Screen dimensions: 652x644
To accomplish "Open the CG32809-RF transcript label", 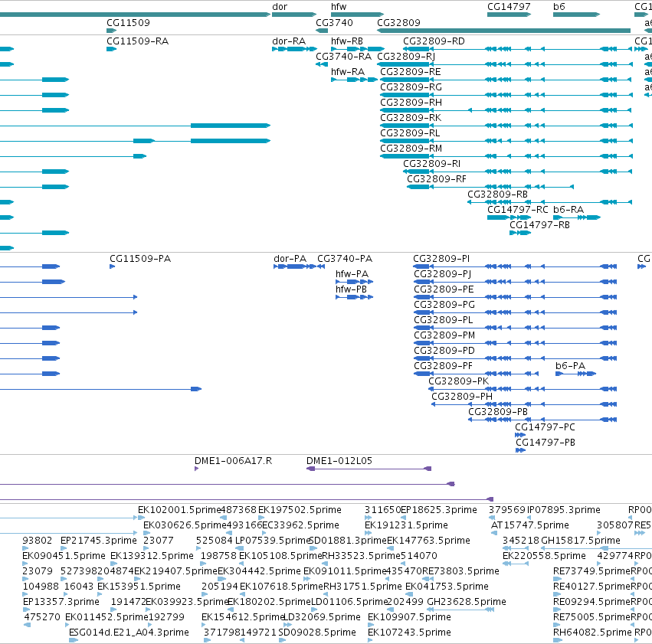I will (436, 179).
